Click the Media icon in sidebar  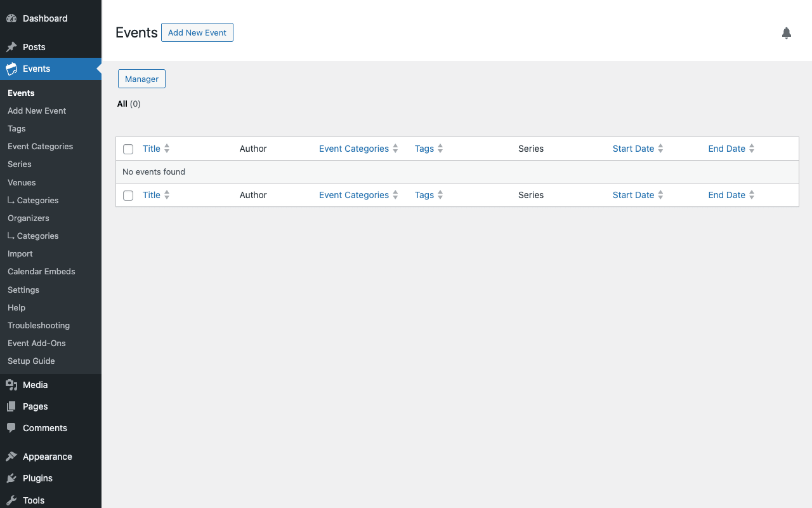coord(11,385)
